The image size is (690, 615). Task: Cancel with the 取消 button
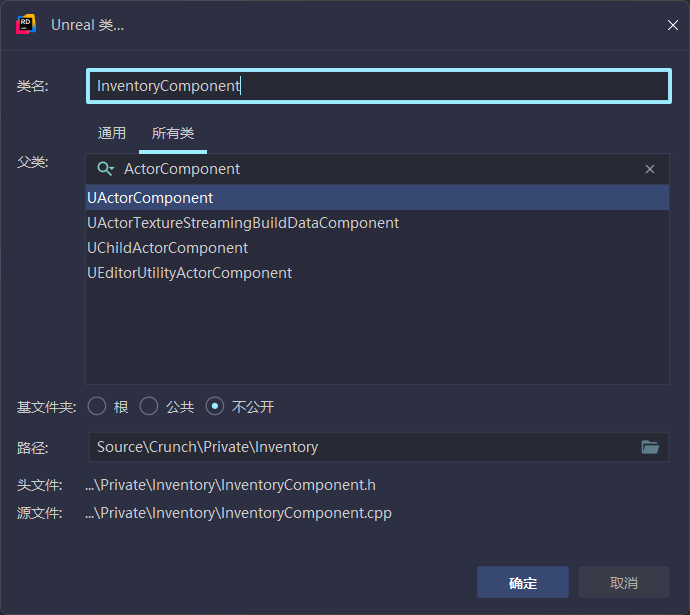pos(624,582)
